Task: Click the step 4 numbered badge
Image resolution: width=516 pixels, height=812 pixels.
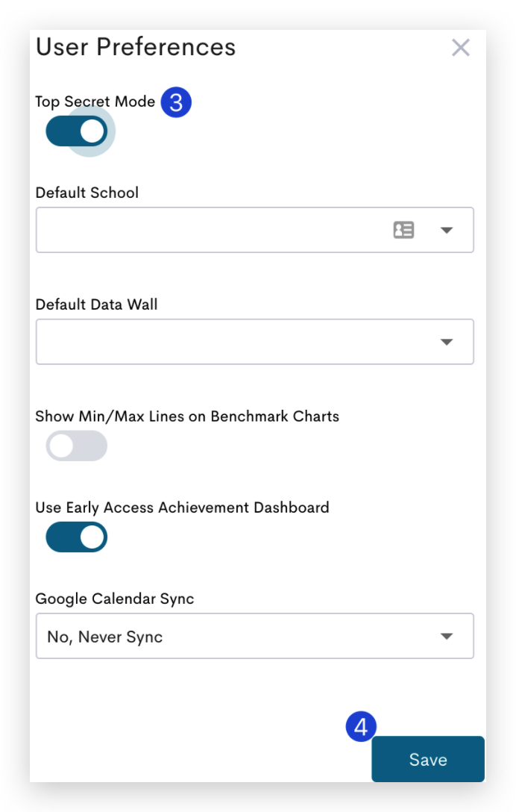Action: tap(361, 726)
